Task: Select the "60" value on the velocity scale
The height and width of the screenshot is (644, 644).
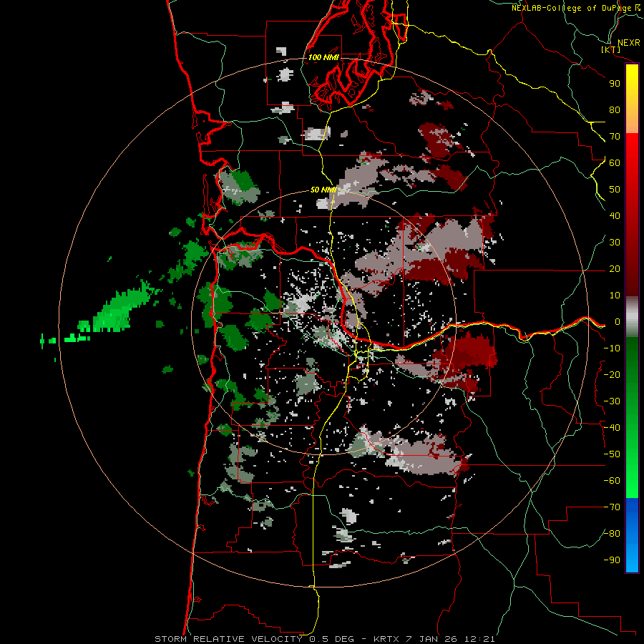Action: click(615, 162)
